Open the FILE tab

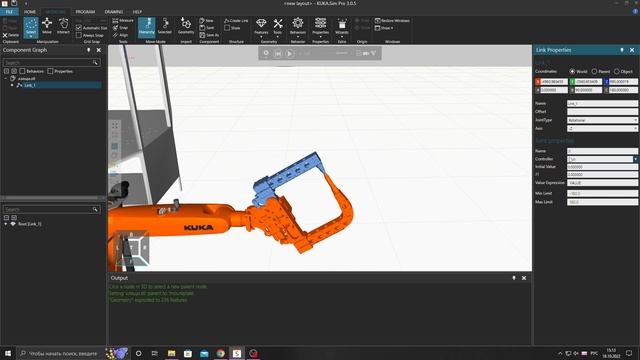coord(9,12)
